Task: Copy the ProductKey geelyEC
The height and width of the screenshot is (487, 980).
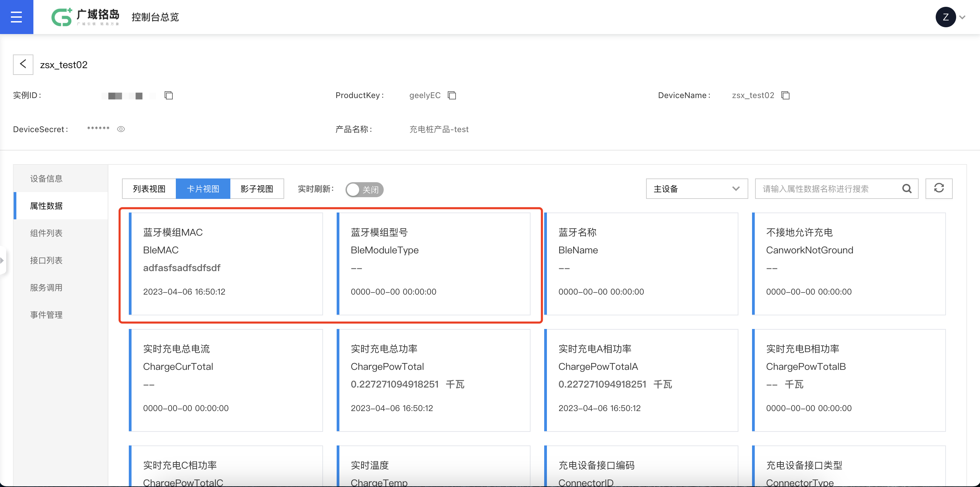Action: point(451,95)
